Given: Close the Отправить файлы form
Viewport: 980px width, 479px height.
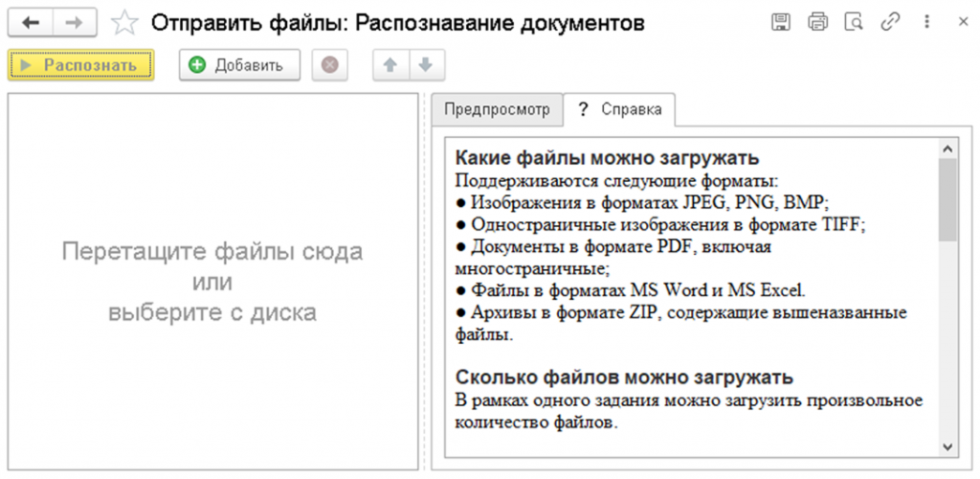Looking at the screenshot, I should click(963, 22).
